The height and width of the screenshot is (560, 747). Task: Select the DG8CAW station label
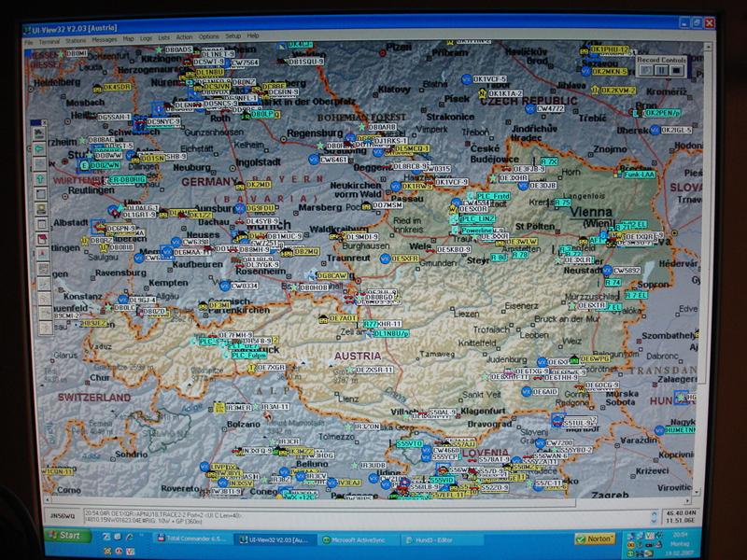[x=332, y=275]
